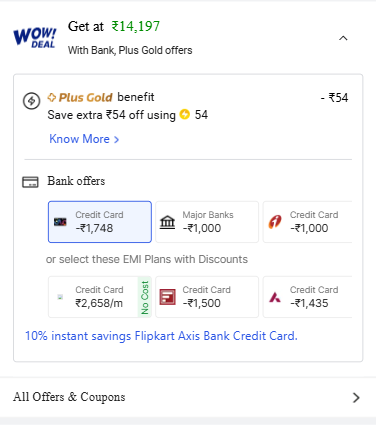Click the Plus Gold lightning bolt icon
Image resolution: width=376 pixels, height=426 pixels.
coord(32,100)
